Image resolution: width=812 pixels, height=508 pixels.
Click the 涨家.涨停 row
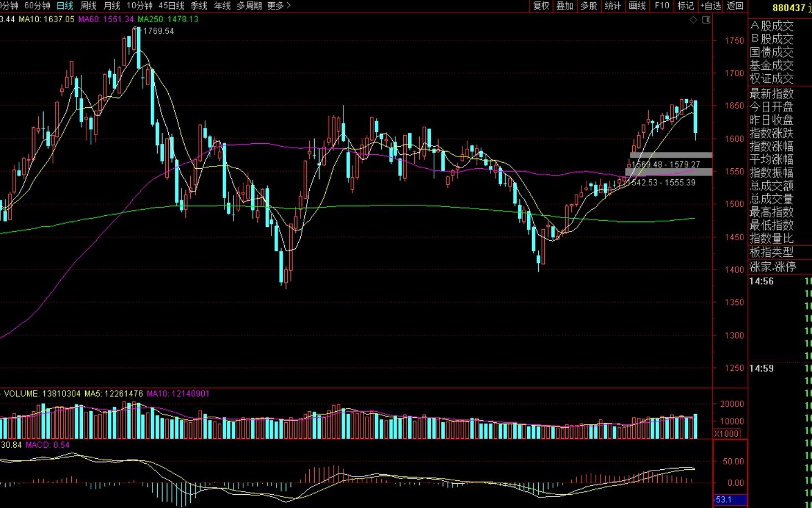click(773, 267)
